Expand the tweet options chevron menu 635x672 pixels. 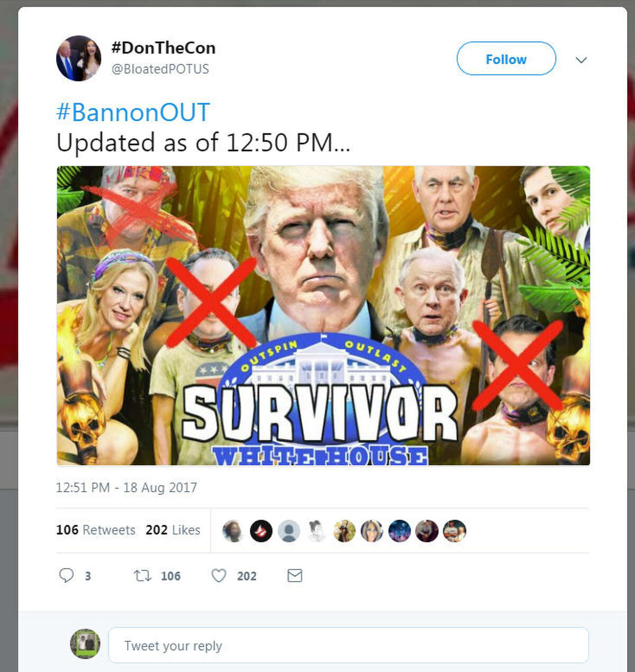581,60
